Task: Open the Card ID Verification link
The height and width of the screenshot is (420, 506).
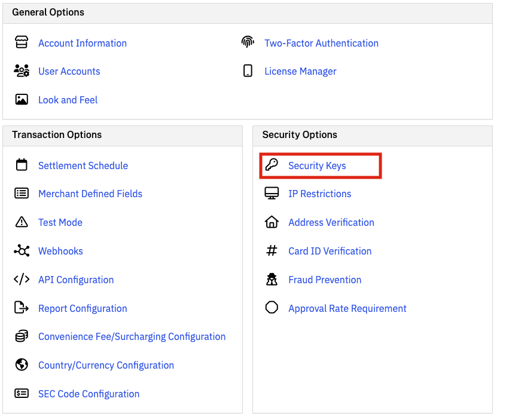Action: coord(330,251)
